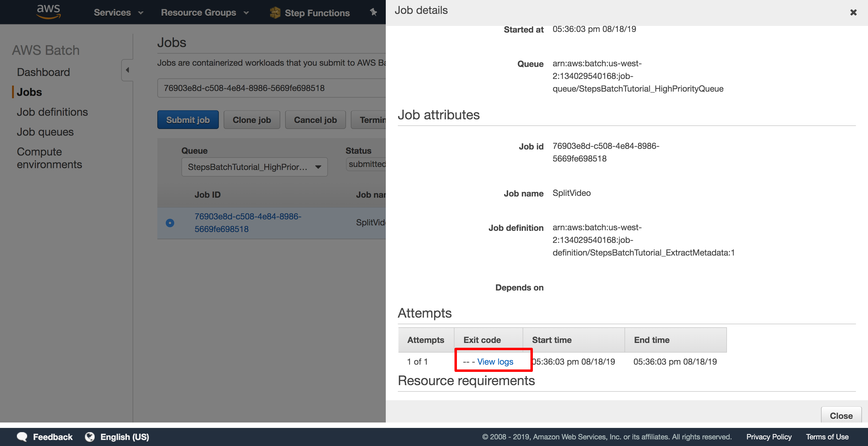The height and width of the screenshot is (446, 868).
Task: Open the Privacy Policy link
Action: pos(769,437)
